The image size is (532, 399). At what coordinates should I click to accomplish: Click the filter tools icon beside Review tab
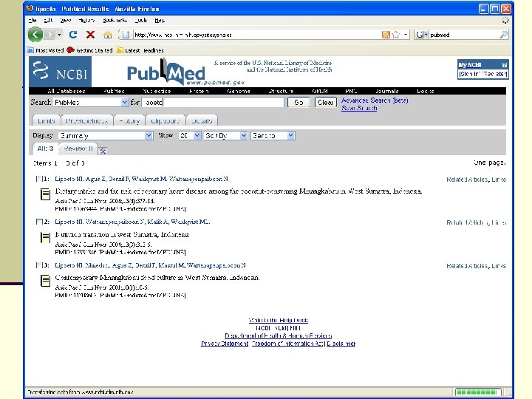click(103, 151)
